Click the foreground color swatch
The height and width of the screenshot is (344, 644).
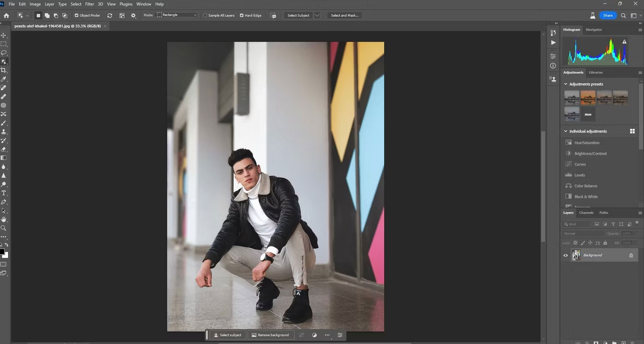tap(2, 252)
